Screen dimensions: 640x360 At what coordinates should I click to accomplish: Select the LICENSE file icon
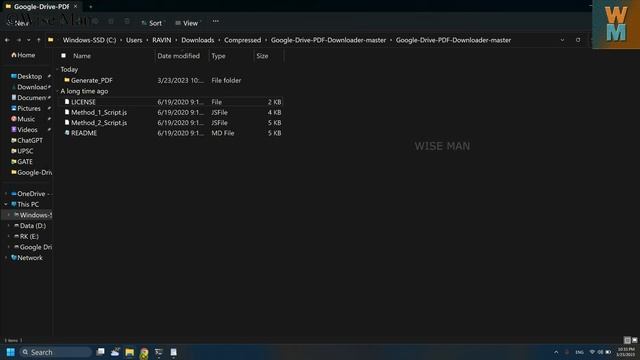point(67,102)
